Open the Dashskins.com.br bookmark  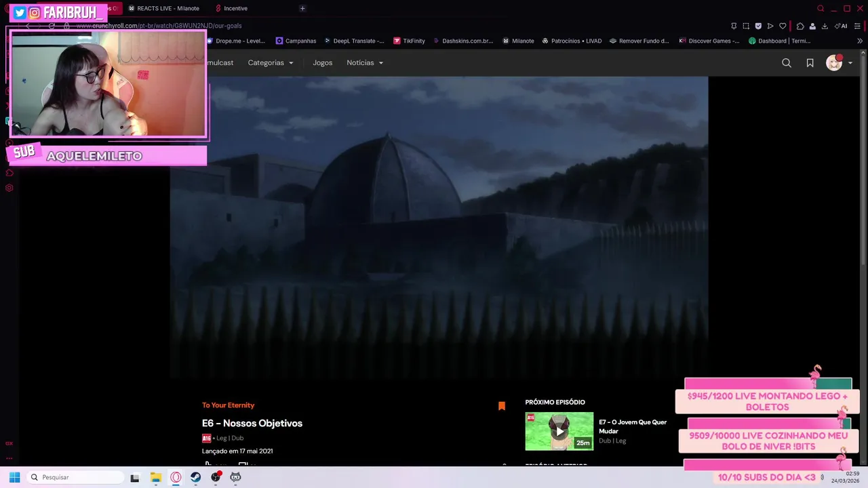coord(462,41)
